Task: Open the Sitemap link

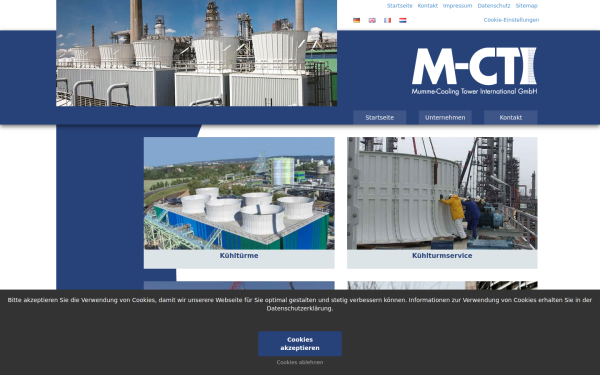Action: click(x=527, y=6)
